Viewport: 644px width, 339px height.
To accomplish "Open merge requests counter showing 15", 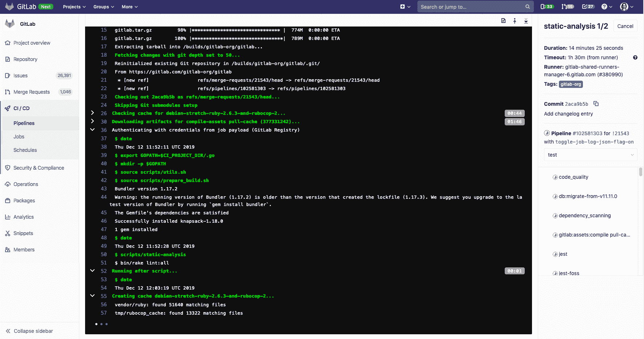I will point(567,7).
